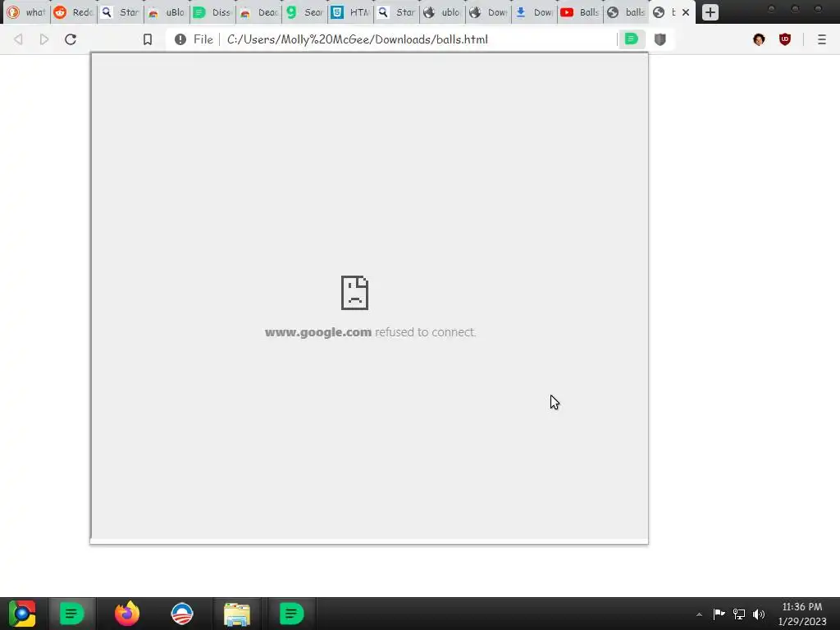Click the 'File' label in address bar
The image size is (840, 630).
[203, 39]
